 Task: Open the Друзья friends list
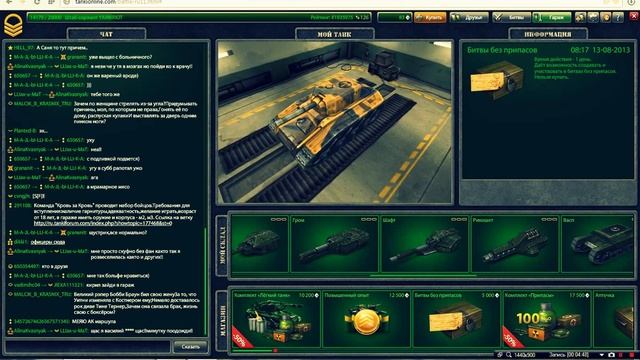[x=469, y=18]
